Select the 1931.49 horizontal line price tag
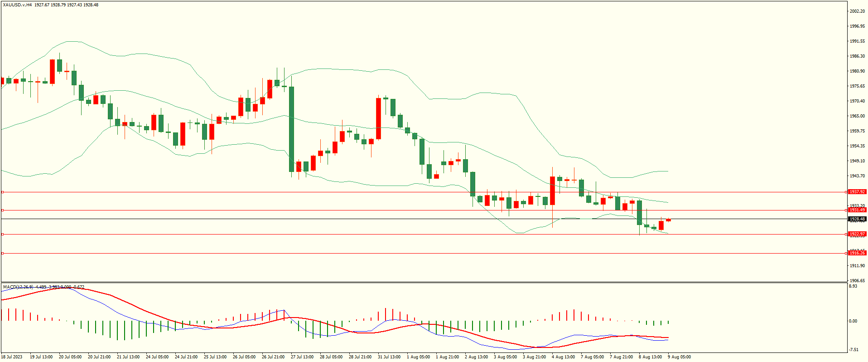This screenshot has width=868, height=362. tap(857, 210)
